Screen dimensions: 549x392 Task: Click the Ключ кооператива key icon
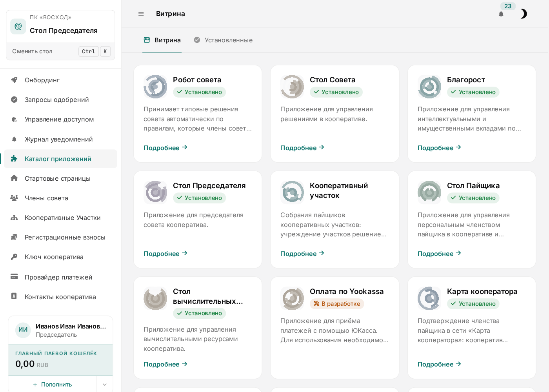pyautogui.click(x=14, y=257)
